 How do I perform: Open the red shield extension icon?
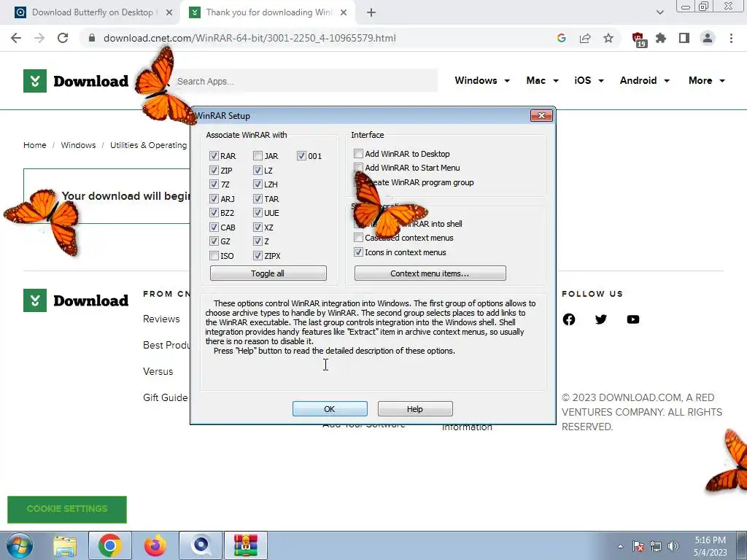point(638,39)
